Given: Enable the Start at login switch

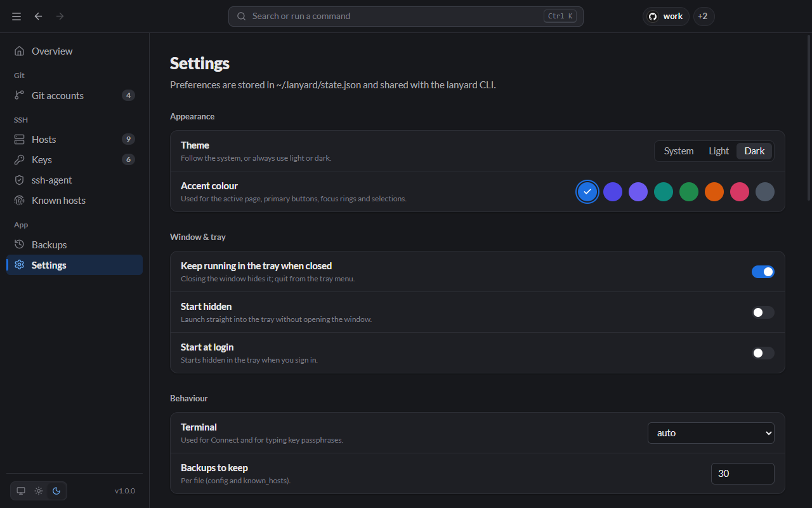Looking at the screenshot, I should [763, 353].
